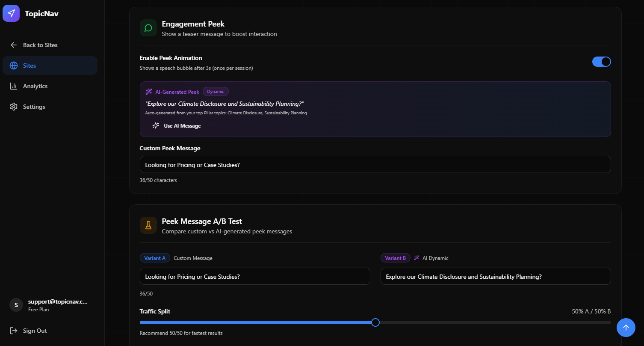The height and width of the screenshot is (346, 644).
Task: Click inside the Custom Peek Message field
Action: [x=375, y=164]
